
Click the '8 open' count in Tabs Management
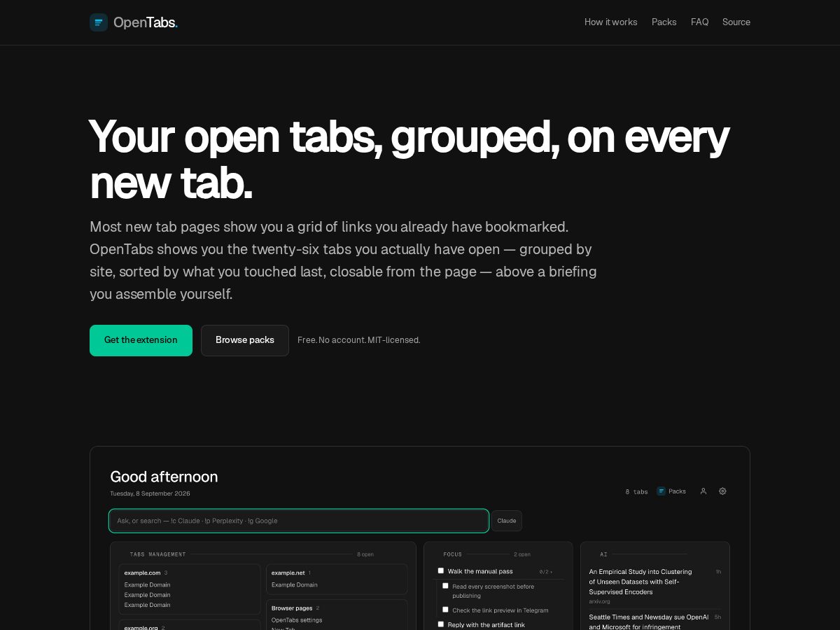click(x=365, y=554)
